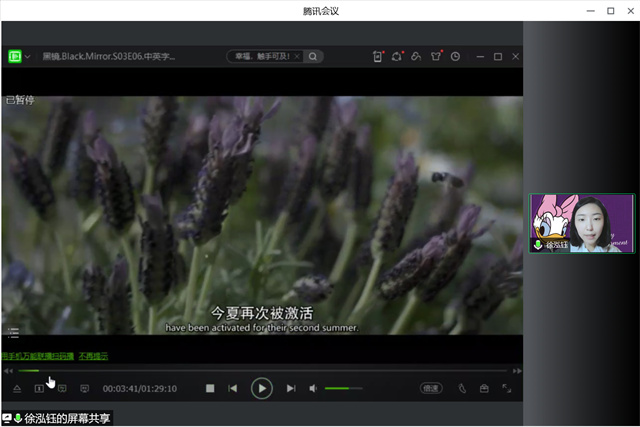Image resolution: width=640 pixels, height=427 pixels.
Task: Click the play button in player controls
Action: click(x=261, y=388)
